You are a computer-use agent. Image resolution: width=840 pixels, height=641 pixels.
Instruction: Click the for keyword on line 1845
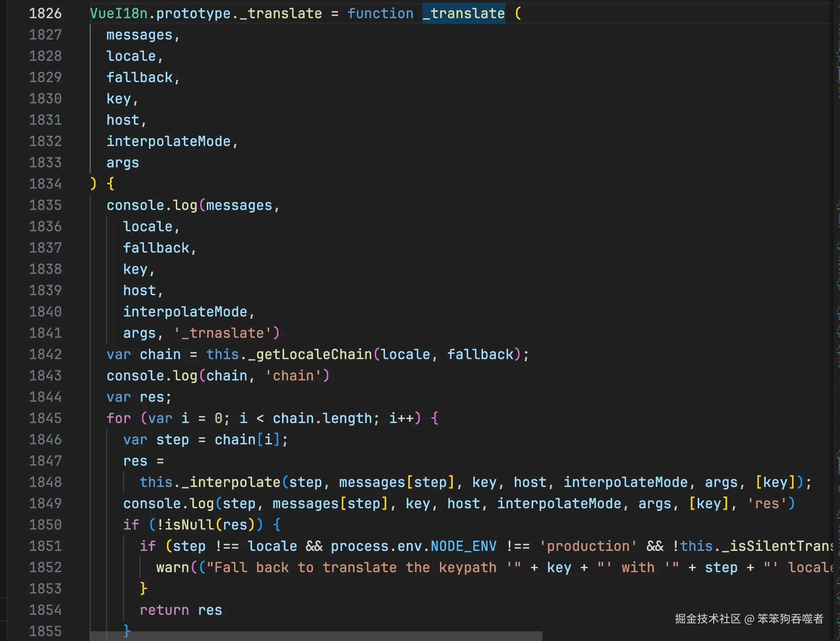(119, 418)
